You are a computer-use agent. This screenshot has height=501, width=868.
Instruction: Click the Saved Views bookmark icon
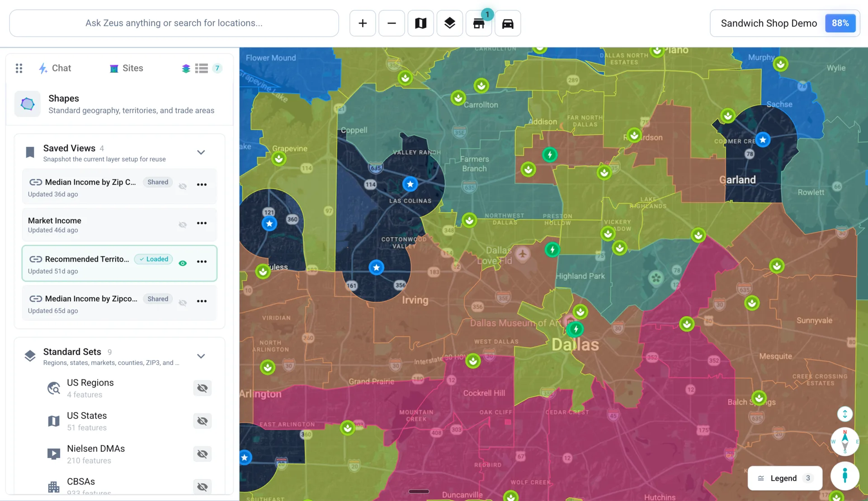[30, 152]
